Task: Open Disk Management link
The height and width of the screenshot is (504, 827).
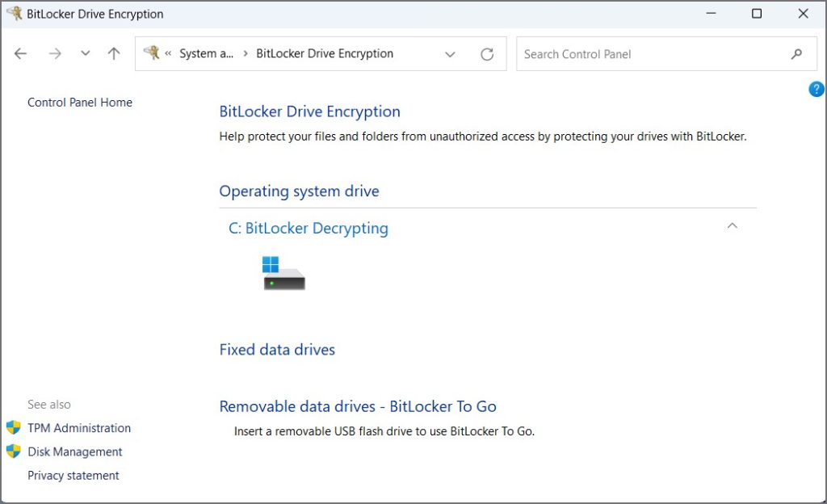Action: coord(75,451)
